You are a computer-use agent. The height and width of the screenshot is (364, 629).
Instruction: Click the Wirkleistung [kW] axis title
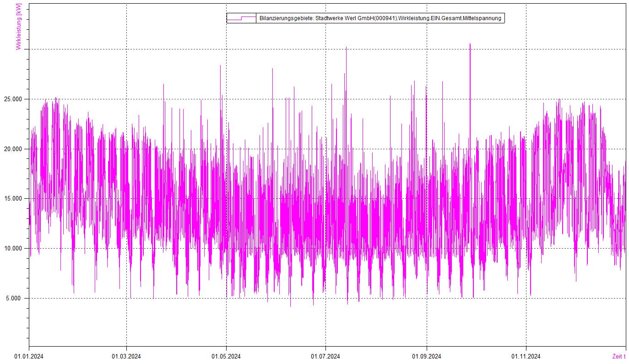coord(18,27)
